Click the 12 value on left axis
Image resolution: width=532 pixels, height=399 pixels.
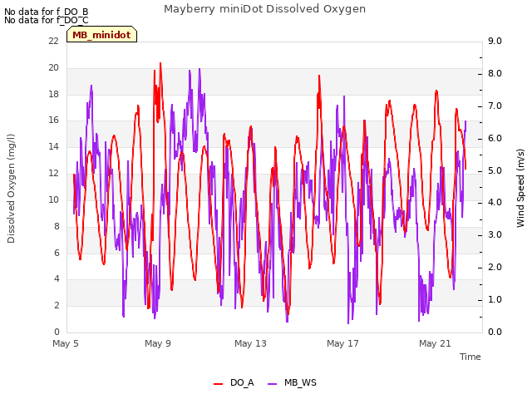click(53, 173)
